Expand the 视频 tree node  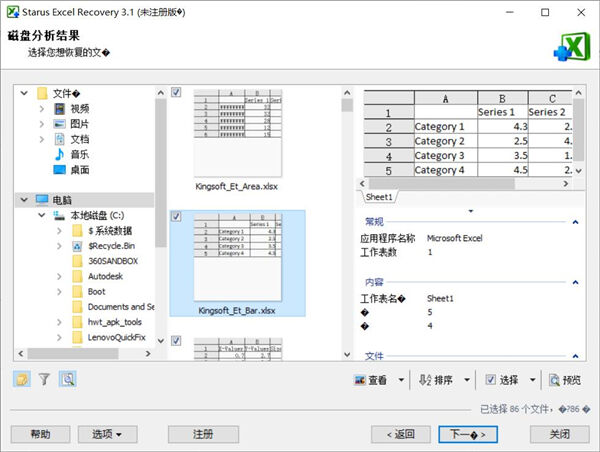point(42,109)
